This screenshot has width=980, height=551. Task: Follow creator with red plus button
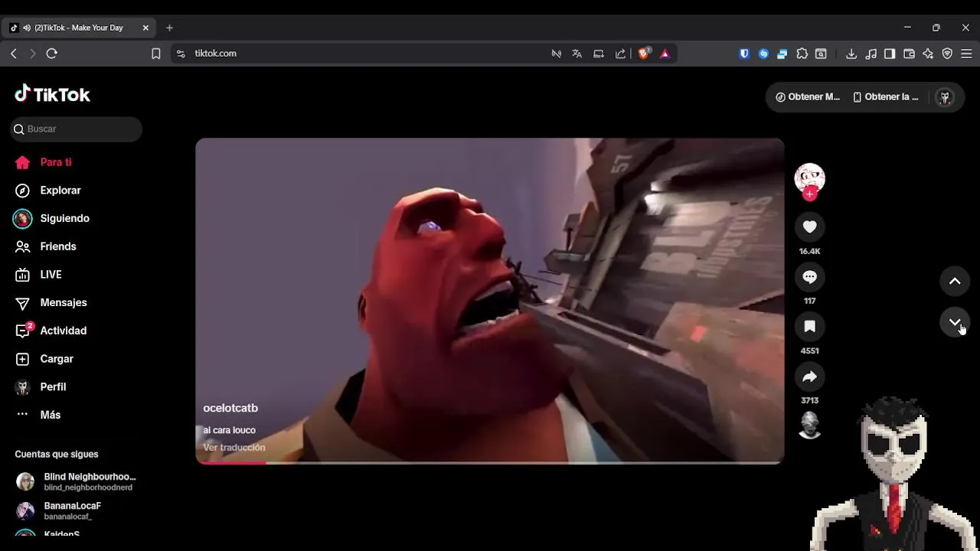point(809,194)
